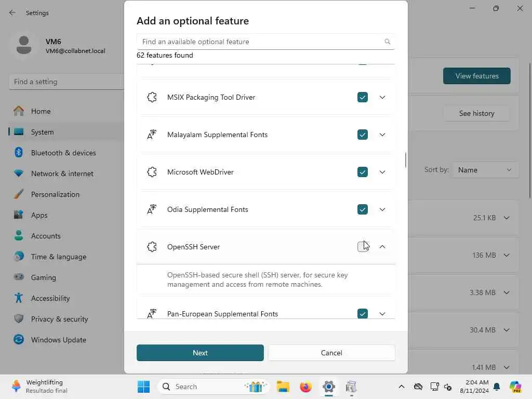Focus the Find a setting field
The width and height of the screenshot is (532, 399).
[66, 82]
